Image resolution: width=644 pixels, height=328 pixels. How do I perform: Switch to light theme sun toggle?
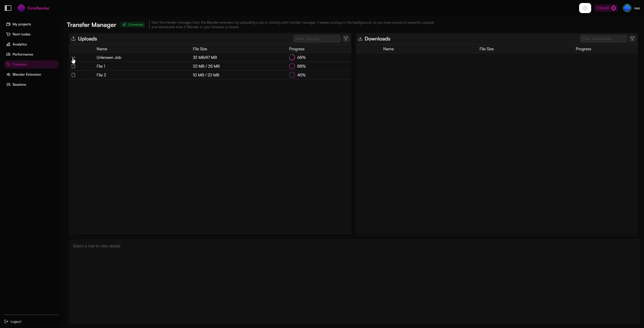tap(585, 8)
